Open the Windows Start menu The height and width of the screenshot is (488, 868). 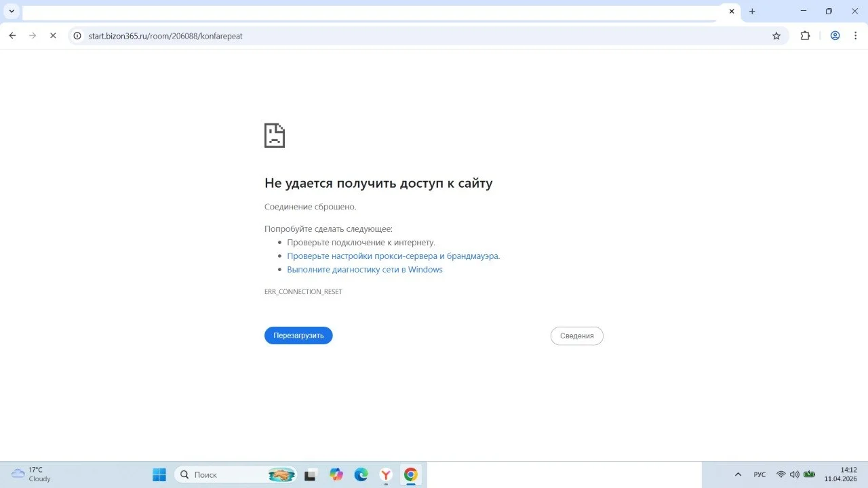click(159, 475)
